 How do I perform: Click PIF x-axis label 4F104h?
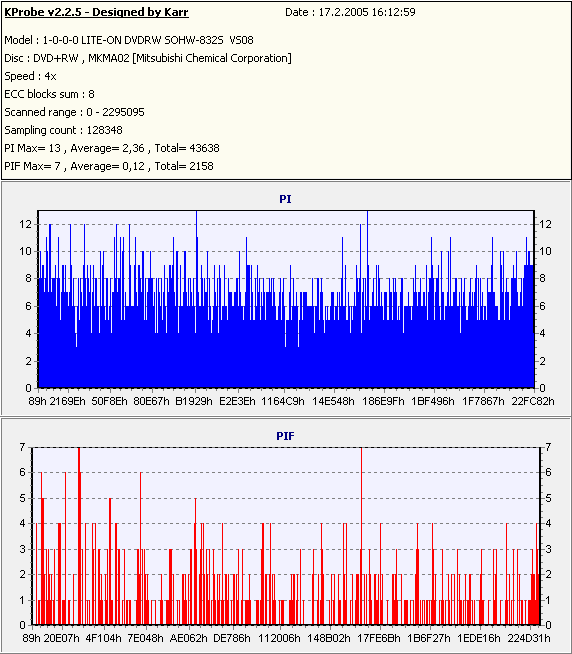[x=103, y=638]
